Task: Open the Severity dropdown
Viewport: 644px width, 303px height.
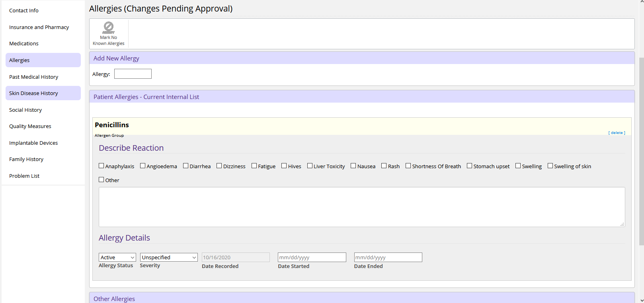Action: click(x=169, y=258)
